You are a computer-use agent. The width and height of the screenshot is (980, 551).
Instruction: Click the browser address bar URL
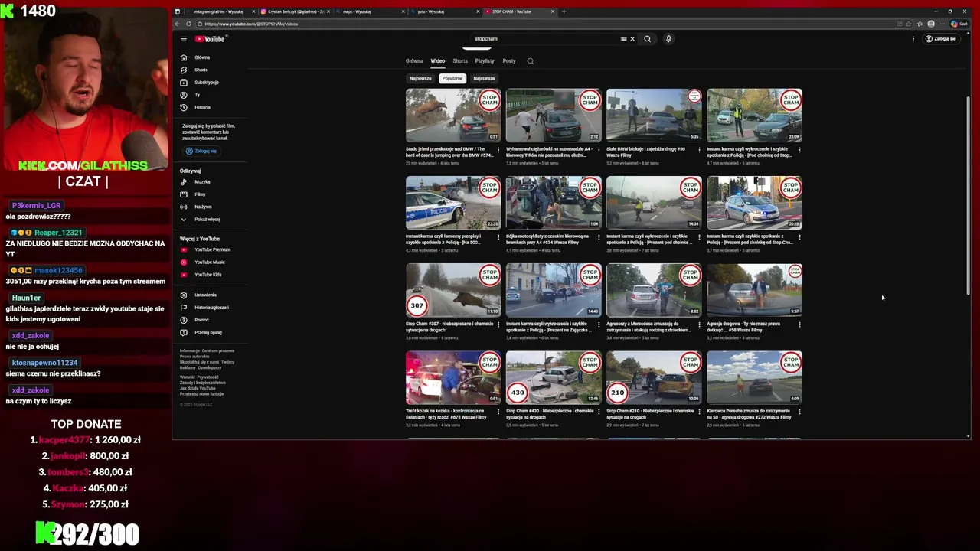pos(251,24)
